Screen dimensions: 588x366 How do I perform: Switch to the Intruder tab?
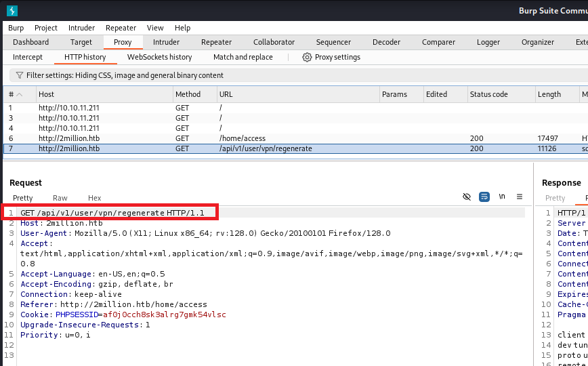[x=166, y=42]
